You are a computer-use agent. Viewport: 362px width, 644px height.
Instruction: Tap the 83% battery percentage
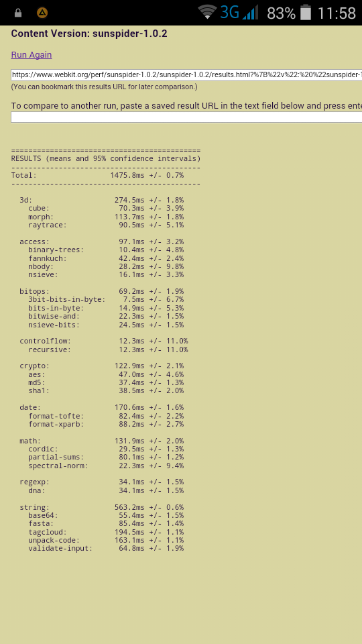point(281,13)
